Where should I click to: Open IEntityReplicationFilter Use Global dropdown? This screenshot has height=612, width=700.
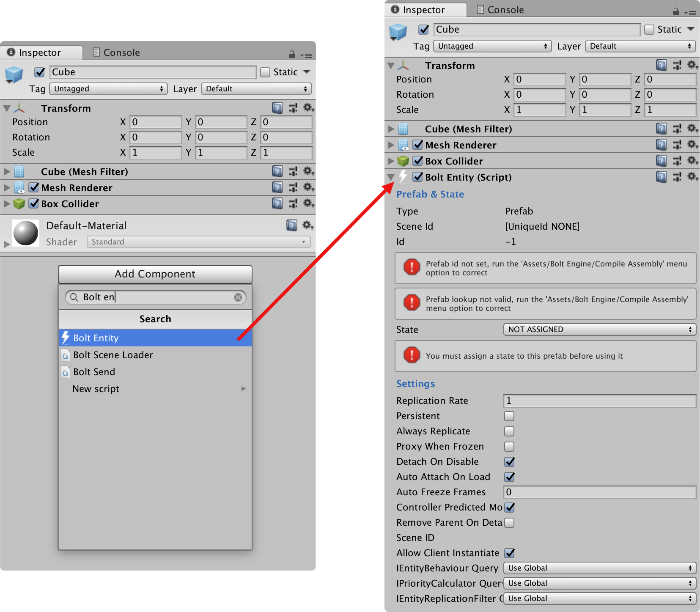click(600, 598)
